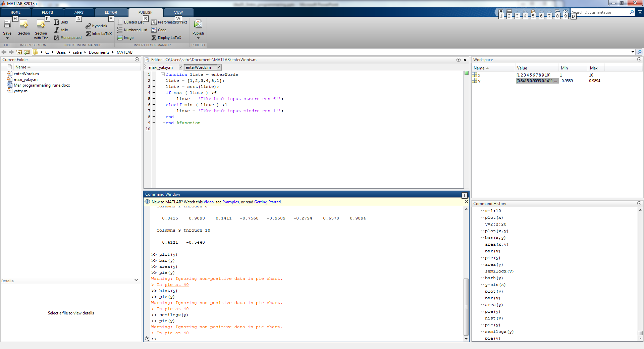Open the Publish dropdown arrow
The image size is (644, 349).
point(198,38)
